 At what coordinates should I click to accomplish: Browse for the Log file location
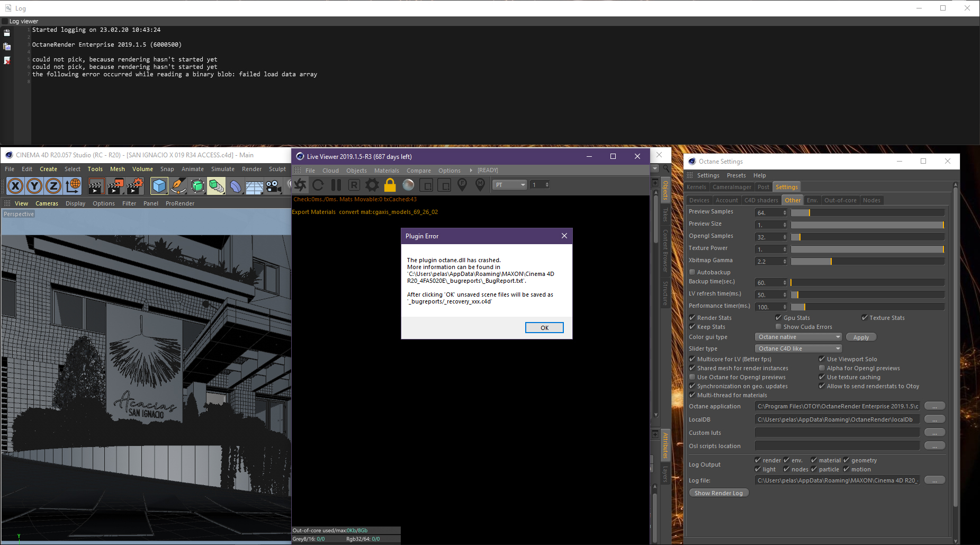click(x=934, y=480)
